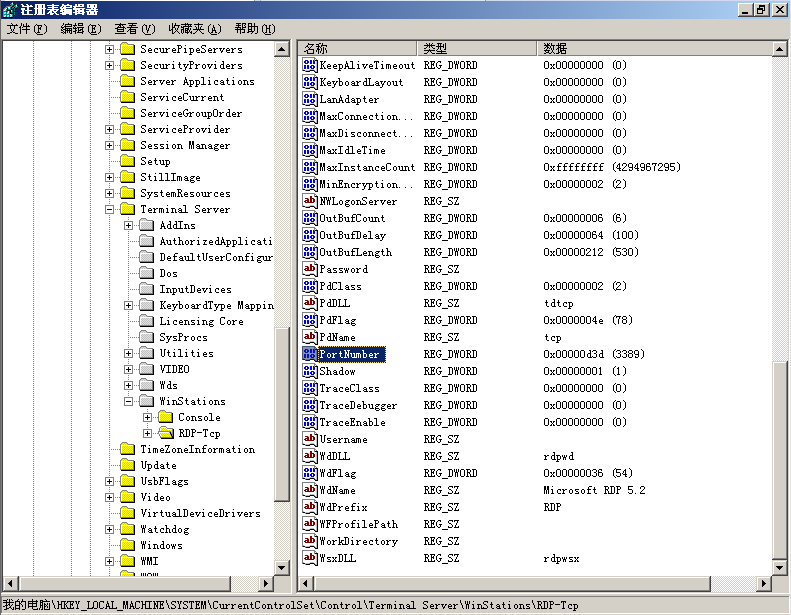Viewport: 791px width, 615px height.
Task: Click the string icon beside Password
Action: (309, 269)
